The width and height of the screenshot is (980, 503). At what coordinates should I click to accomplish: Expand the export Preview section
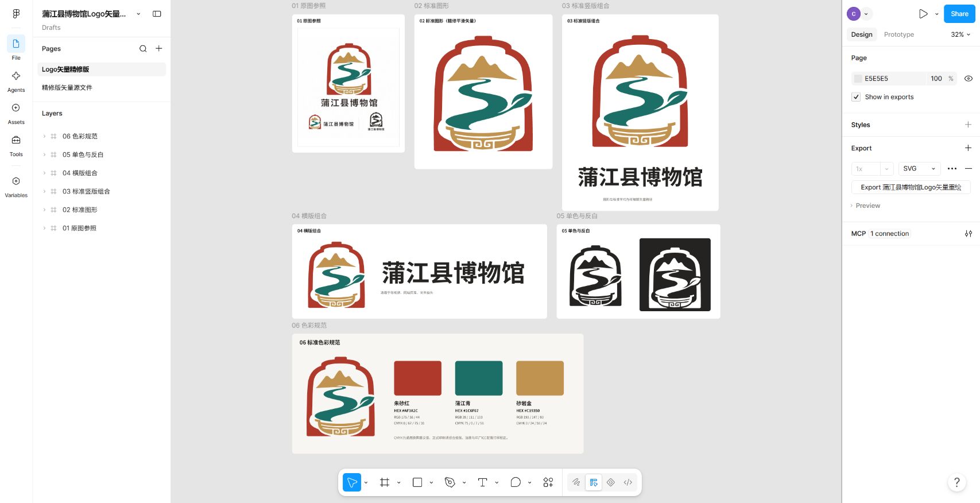point(865,206)
